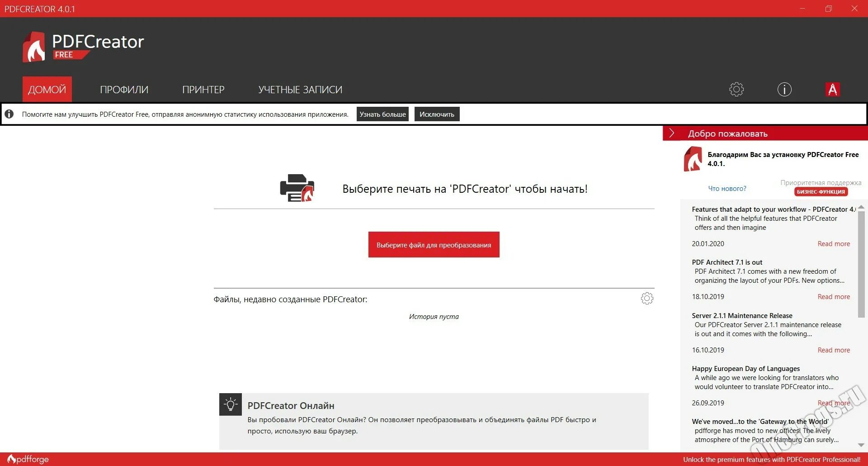Click the news scrollbar up arrow
Screen dimensions: 868x466
(x=861, y=206)
